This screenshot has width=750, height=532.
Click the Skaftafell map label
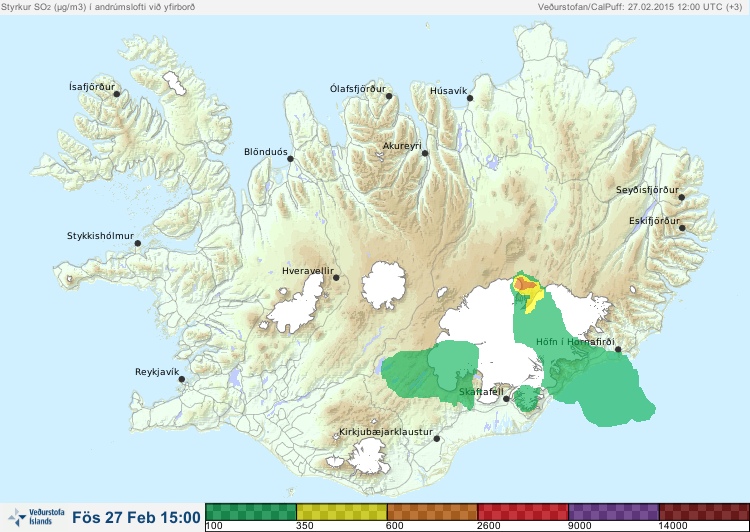(481, 392)
